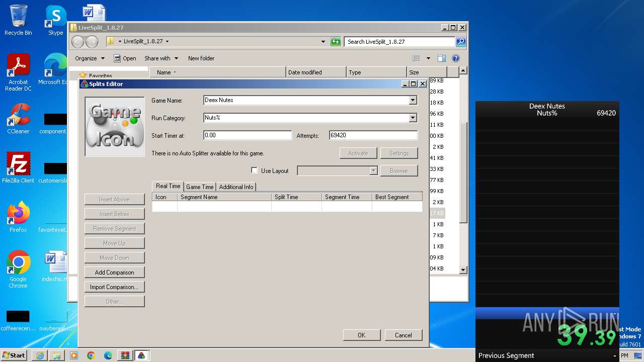The height and width of the screenshot is (362, 644).
Task: Click the Segment Name column header
Action: (224, 197)
